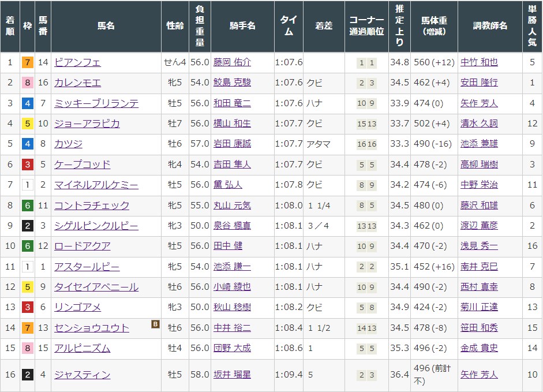Open trainer link 渡辺 薫彦
Image resolution: width=543 pixels, height=392 pixels.
coord(479,226)
